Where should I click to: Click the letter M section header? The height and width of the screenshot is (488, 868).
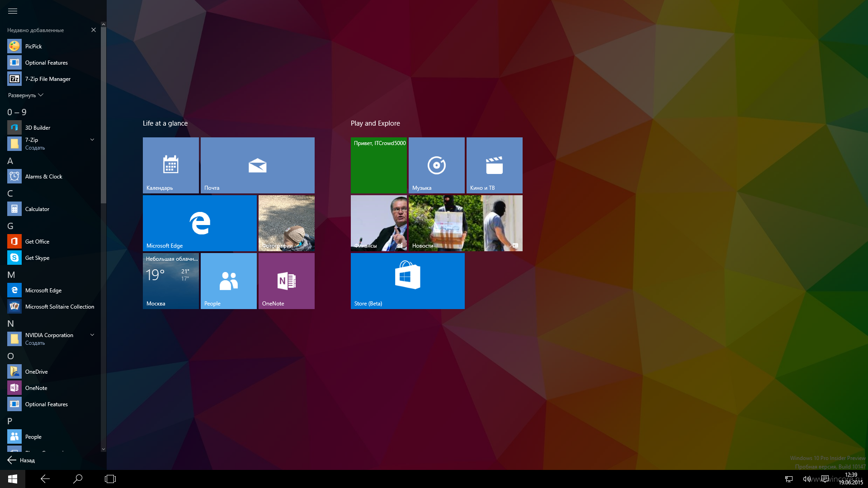pos(11,275)
